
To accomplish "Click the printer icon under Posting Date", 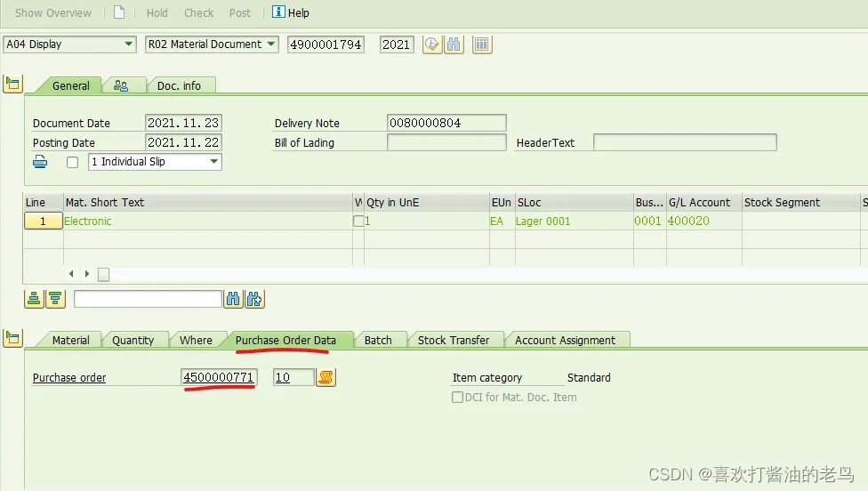I will click(40, 162).
